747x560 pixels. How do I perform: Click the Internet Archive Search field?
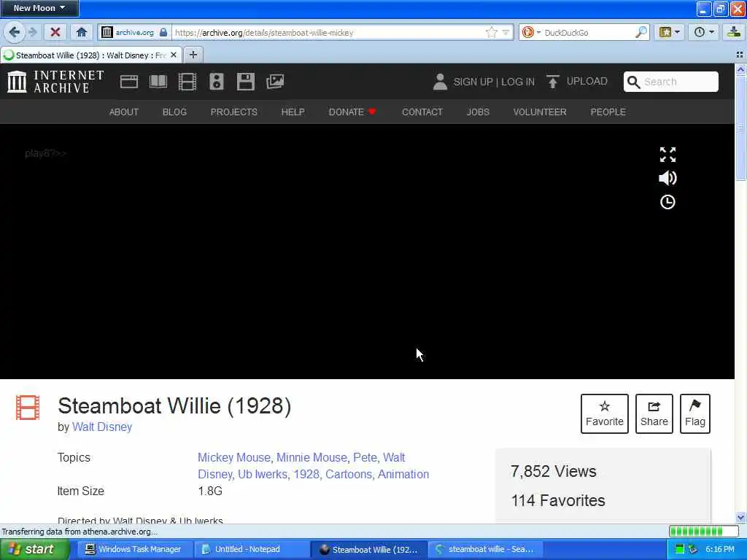[671, 82]
